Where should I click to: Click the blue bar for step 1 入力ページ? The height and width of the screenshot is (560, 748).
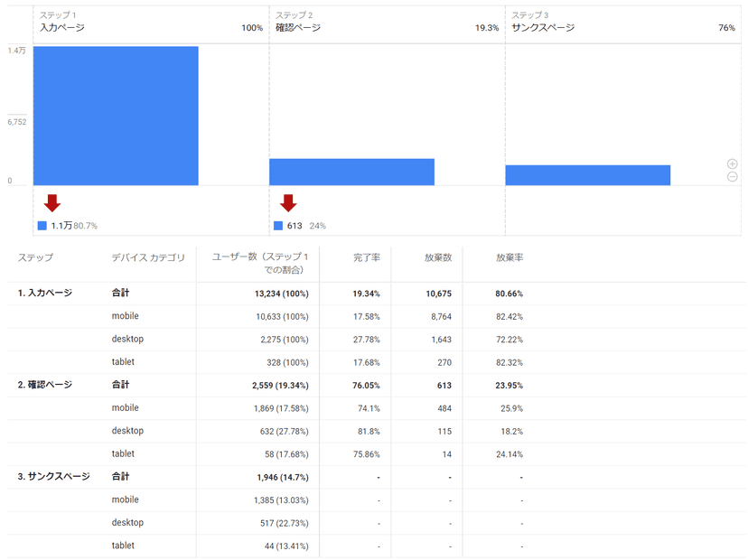pyautogui.click(x=116, y=116)
